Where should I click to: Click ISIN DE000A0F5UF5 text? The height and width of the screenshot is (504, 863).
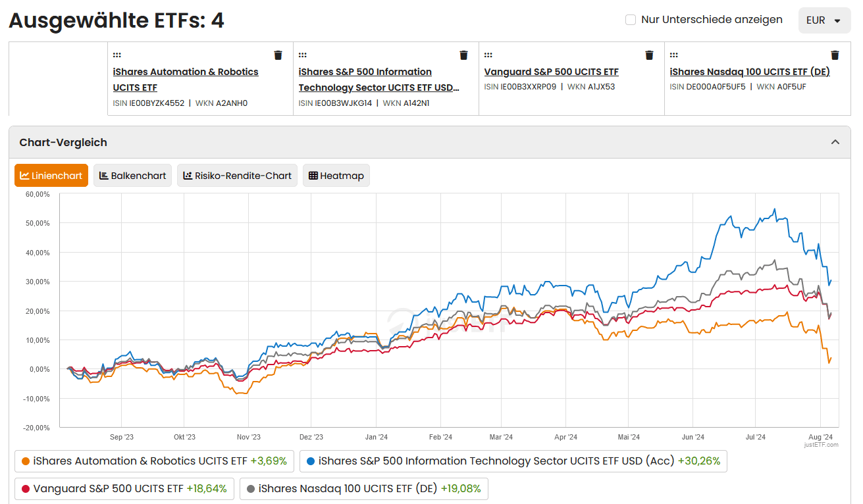pos(708,87)
